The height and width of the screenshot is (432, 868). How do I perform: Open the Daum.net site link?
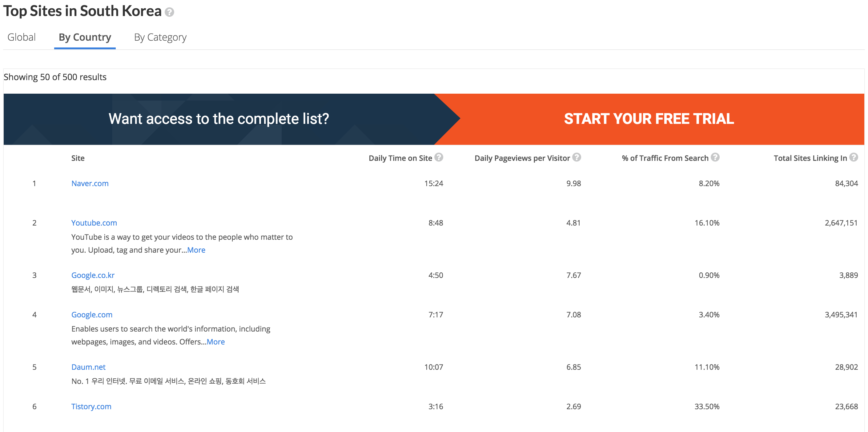click(88, 367)
